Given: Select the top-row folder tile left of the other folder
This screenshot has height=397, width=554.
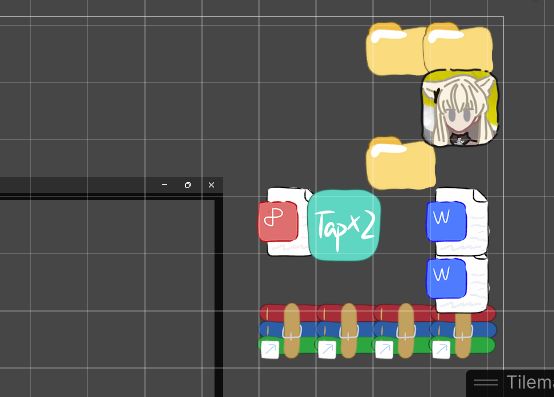Looking at the screenshot, I should point(396,49).
